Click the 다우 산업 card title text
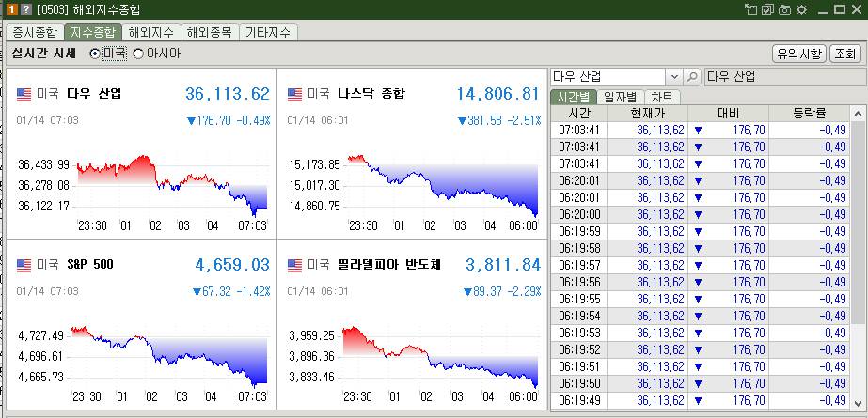 tap(93, 93)
